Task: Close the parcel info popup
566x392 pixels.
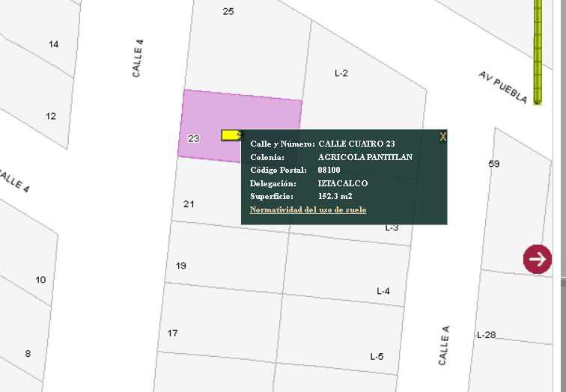Action: 443,137
